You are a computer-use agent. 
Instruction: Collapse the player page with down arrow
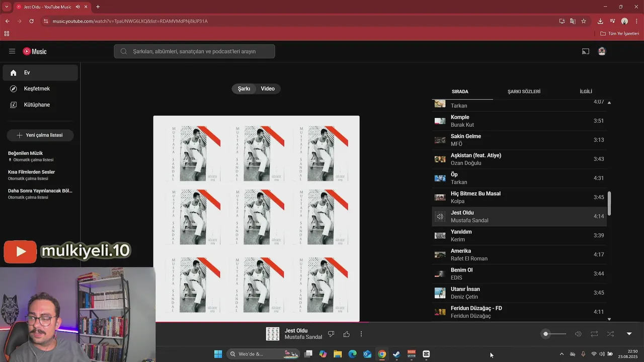pos(629,334)
